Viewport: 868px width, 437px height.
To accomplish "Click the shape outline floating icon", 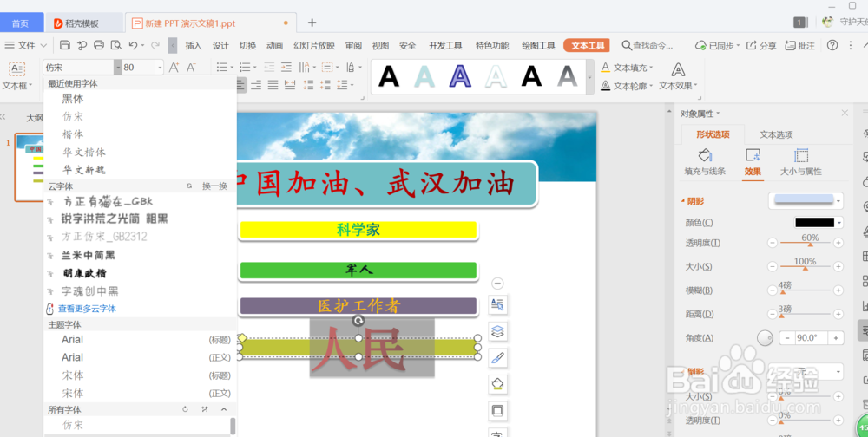I will tap(497, 410).
